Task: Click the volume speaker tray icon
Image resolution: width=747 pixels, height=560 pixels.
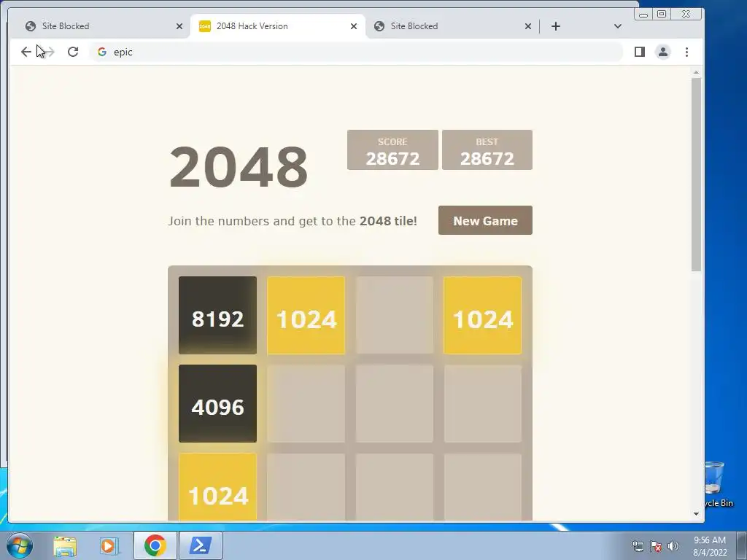Action: click(673, 546)
